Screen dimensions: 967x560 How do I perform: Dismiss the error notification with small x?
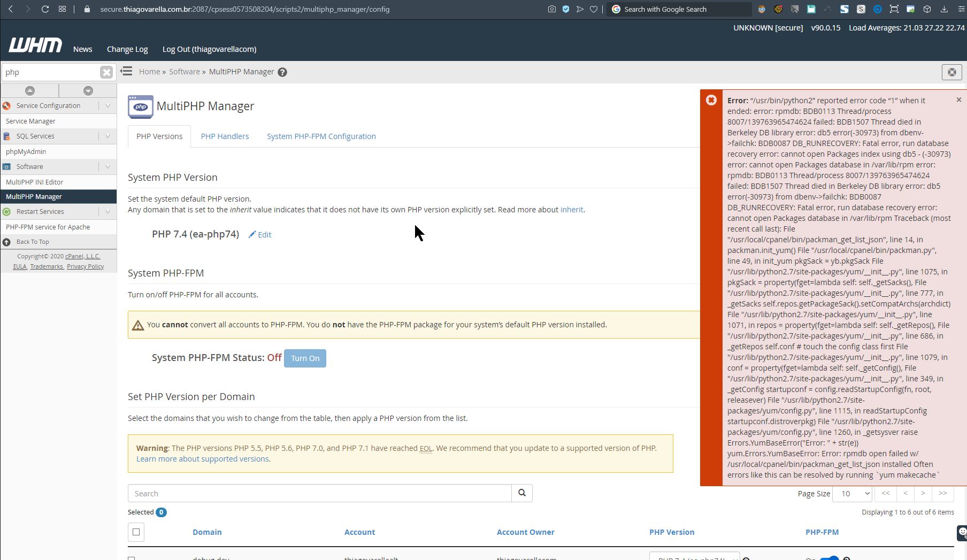(x=959, y=100)
